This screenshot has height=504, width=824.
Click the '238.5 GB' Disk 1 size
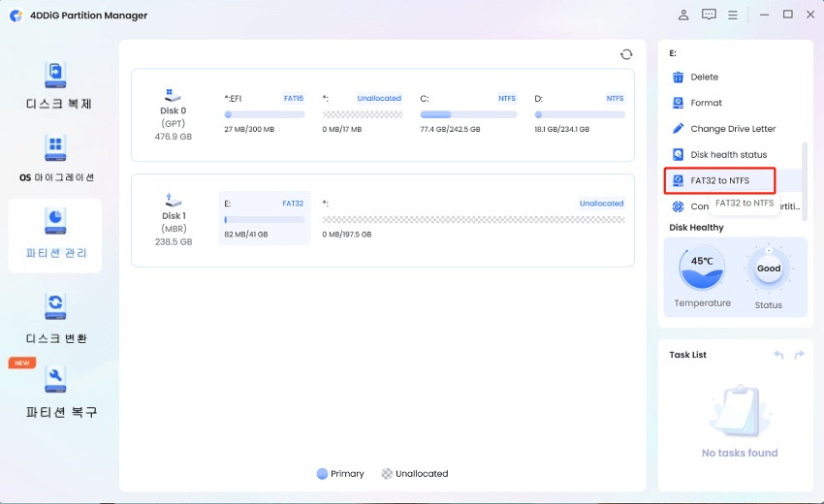pyautogui.click(x=174, y=241)
